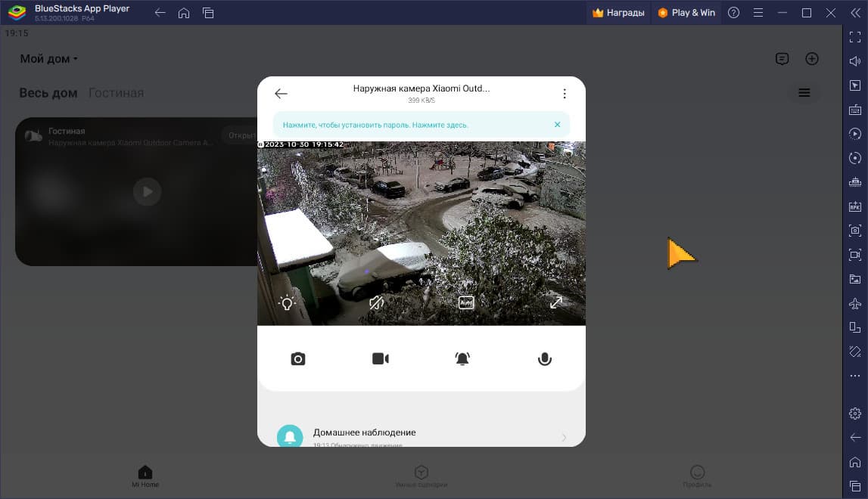Viewport: 868px width, 499px height.
Task: Click the live camera video feed
Action: (422, 233)
